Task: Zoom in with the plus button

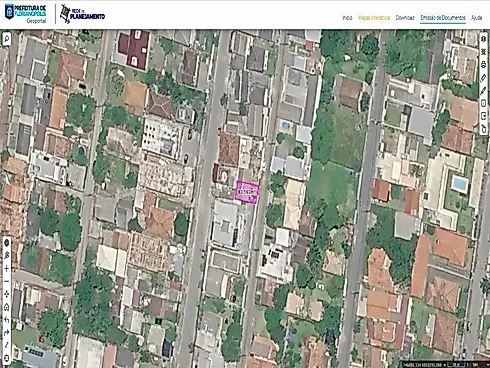Action: tap(6, 268)
